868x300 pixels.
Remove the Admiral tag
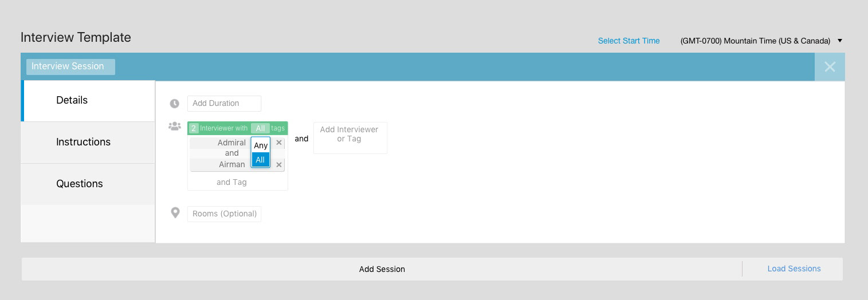279,143
